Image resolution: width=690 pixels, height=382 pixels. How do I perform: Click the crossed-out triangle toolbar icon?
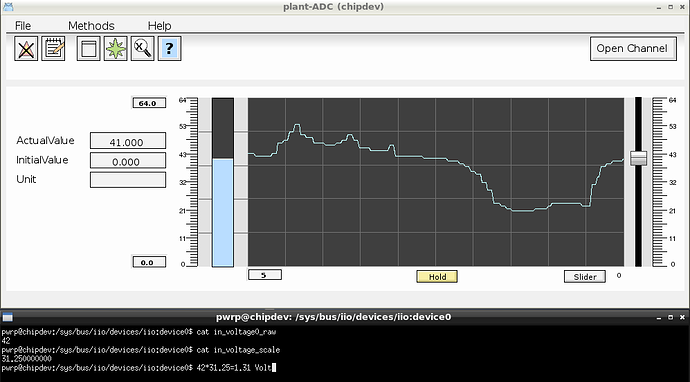coord(26,48)
